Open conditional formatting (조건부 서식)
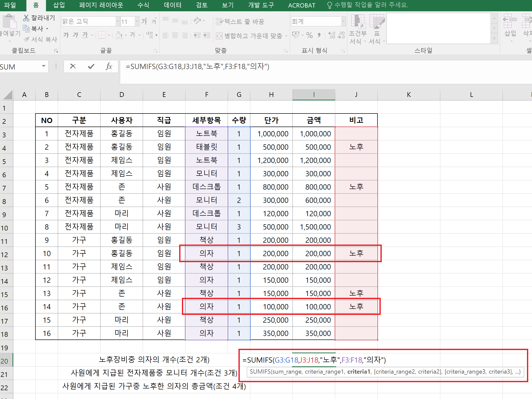 (358, 29)
